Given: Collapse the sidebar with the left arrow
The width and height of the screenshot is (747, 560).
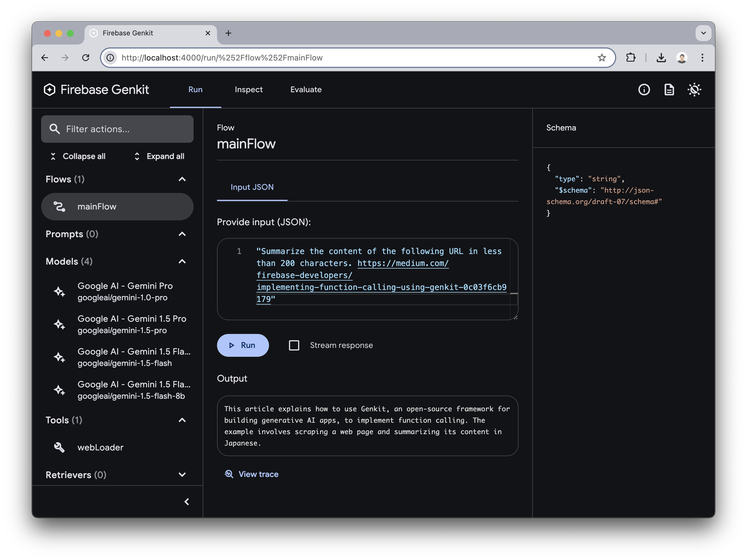Looking at the screenshot, I should [187, 501].
